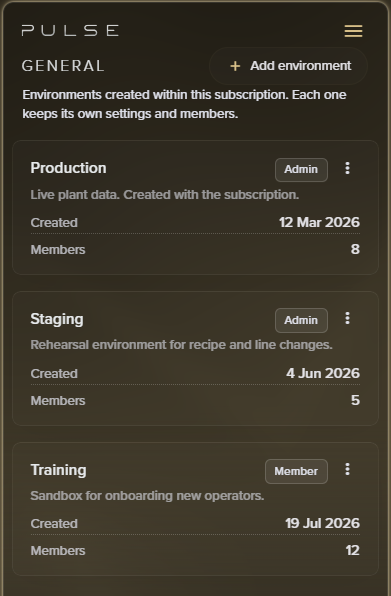Select the Training environment title
Viewport: 391px width, 596px height.
point(59,470)
